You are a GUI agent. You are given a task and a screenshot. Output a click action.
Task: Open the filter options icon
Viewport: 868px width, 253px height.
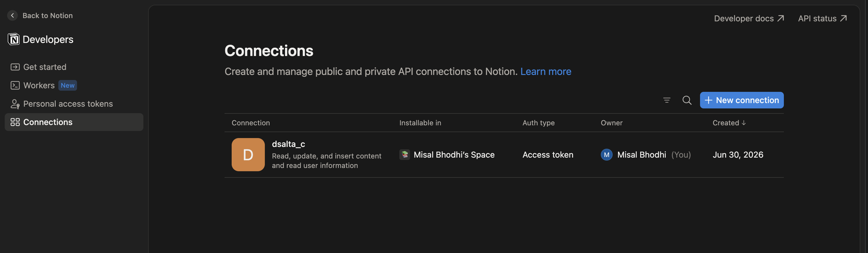click(x=667, y=100)
